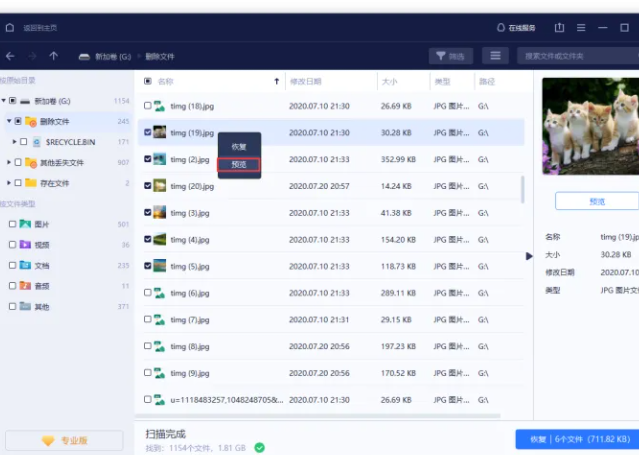Click the home icon to return to main page
Viewport: 639px width, 455px height.
pos(10,27)
